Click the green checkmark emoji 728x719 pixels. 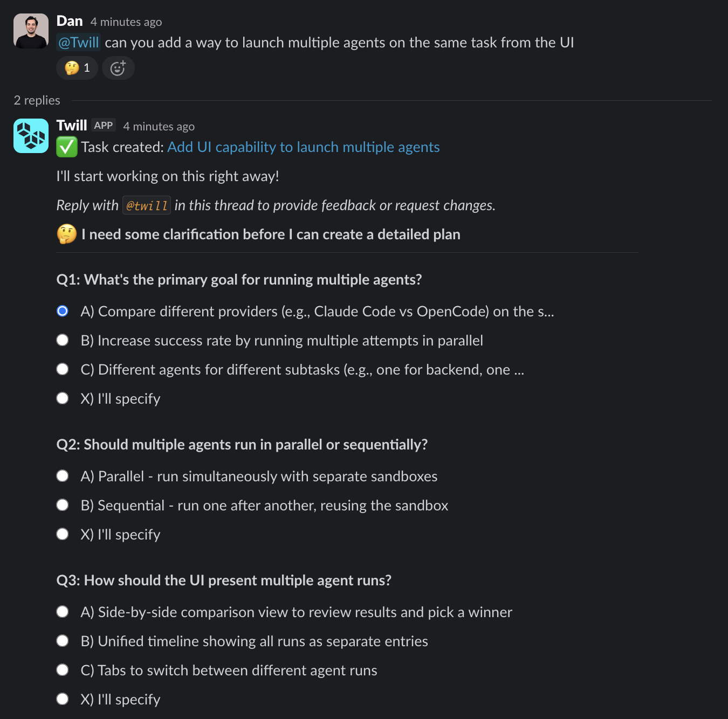[66, 146]
